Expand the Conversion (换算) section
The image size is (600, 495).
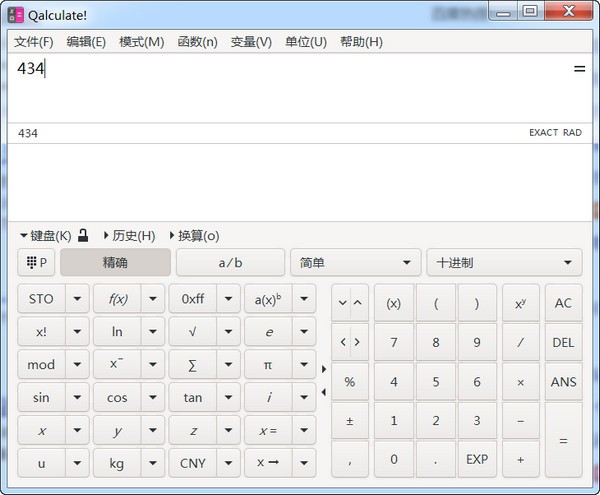[194, 236]
